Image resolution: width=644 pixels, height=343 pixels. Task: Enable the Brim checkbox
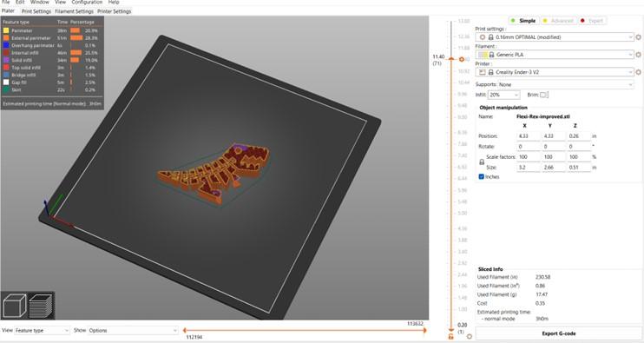[x=543, y=95]
